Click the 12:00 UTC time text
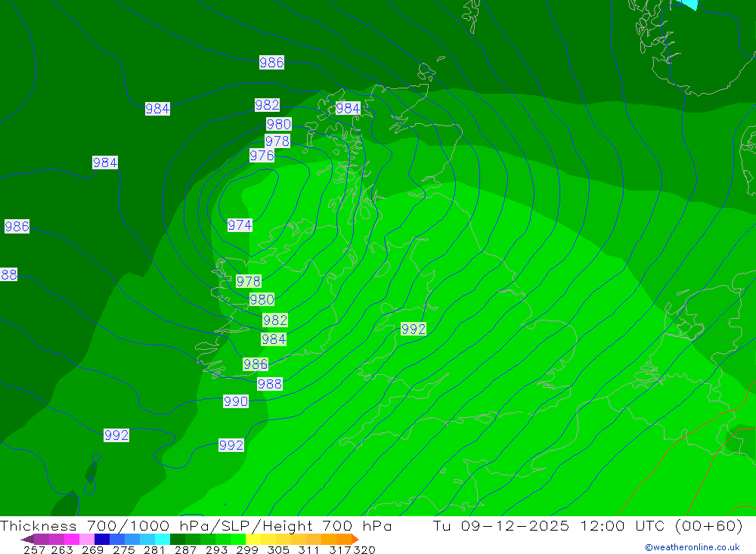 click(622, 525)
